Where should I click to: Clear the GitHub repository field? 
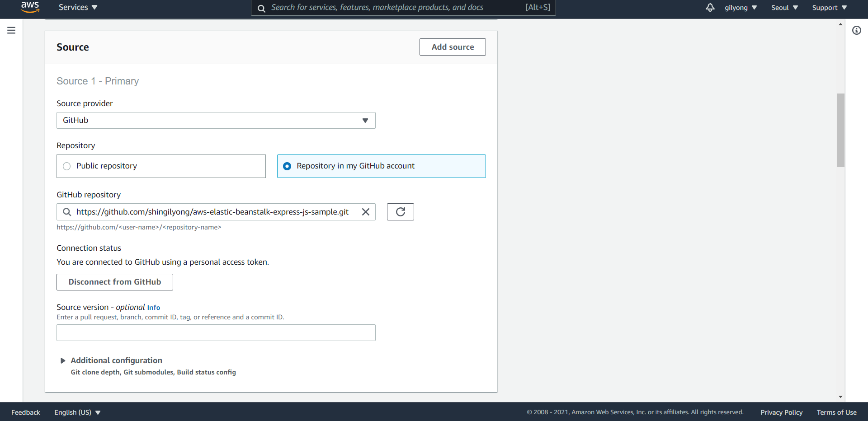click(x=366, y=212)
